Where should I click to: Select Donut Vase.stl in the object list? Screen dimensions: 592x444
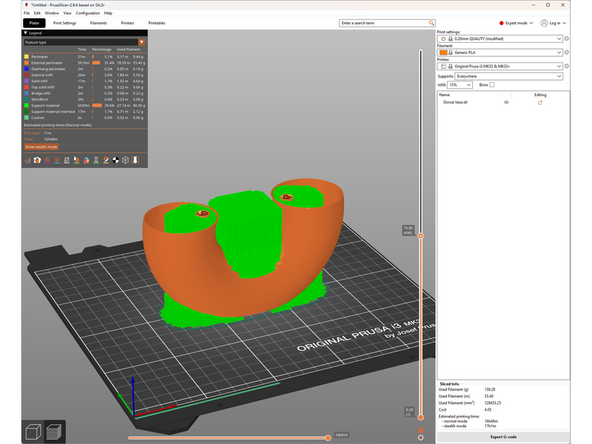(455, 102)
